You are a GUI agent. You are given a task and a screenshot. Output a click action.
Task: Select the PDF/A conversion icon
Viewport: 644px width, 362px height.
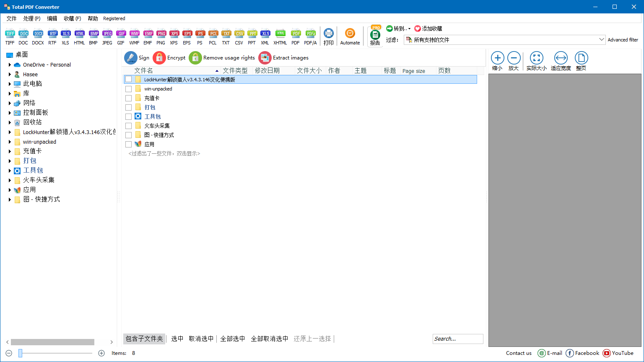point(310,37)
